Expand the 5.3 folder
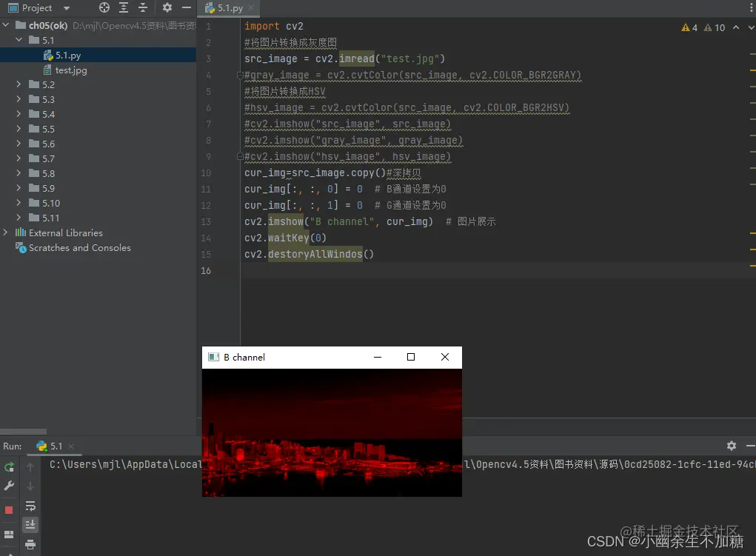756x556 pixels. point(19,99)
